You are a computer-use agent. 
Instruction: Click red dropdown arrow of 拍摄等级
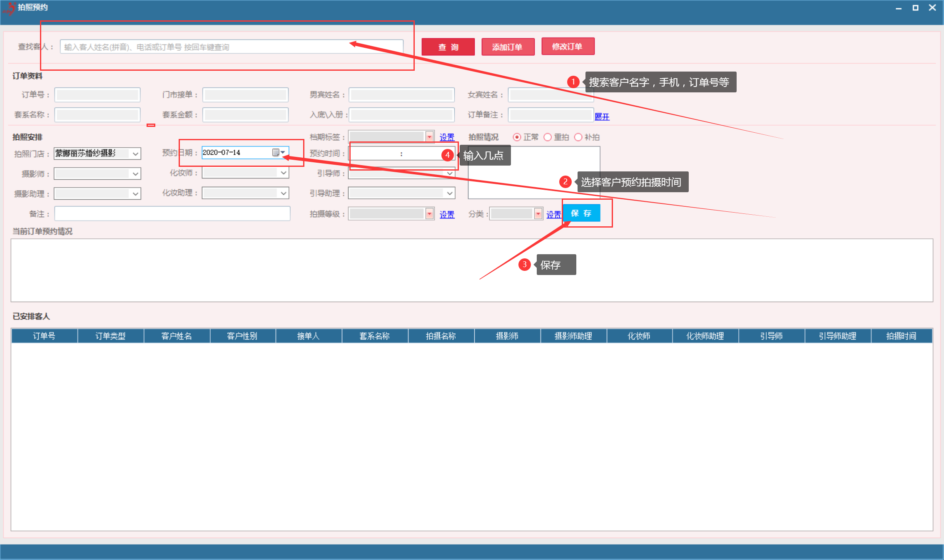(x=429, y=214)
